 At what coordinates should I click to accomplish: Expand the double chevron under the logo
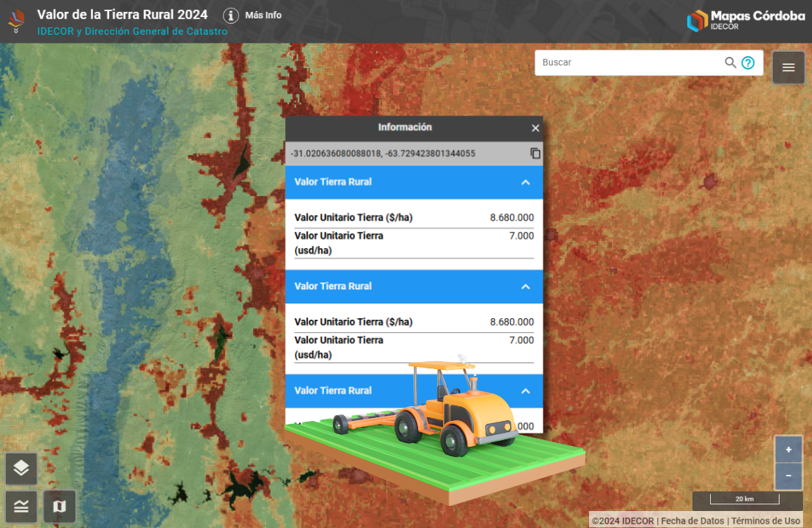[16, 31]
